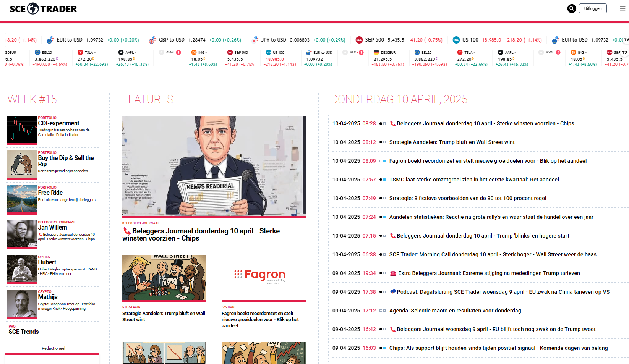Click the status markers in the 06:38 row

(x=383, y=254)
